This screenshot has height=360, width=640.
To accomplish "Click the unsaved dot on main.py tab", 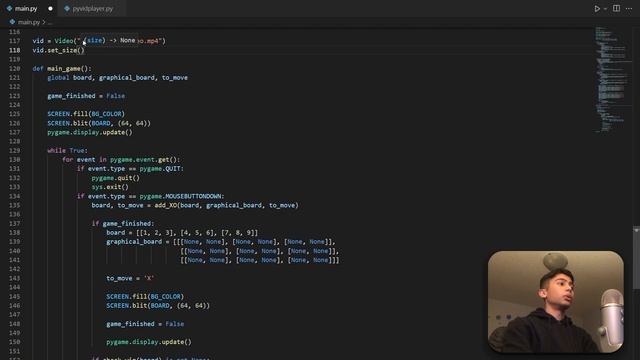I will [x=50, y=8].
